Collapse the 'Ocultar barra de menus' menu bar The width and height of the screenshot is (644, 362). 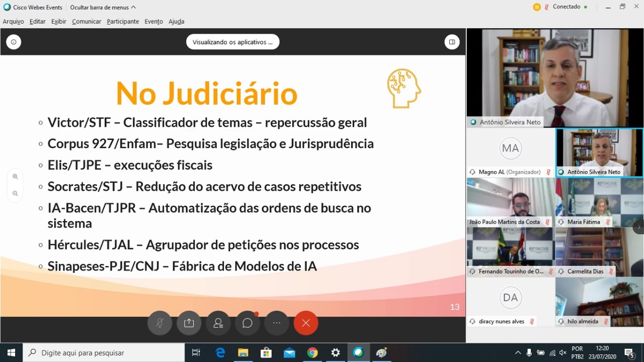point(103,8)
